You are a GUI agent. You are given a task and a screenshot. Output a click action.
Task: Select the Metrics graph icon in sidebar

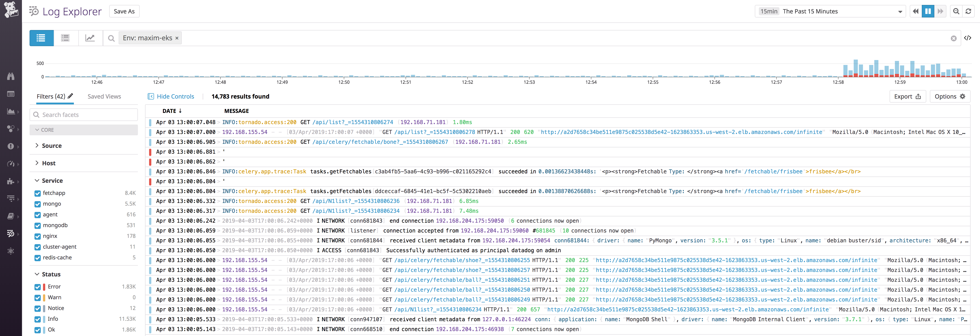[x=11, y=112]
